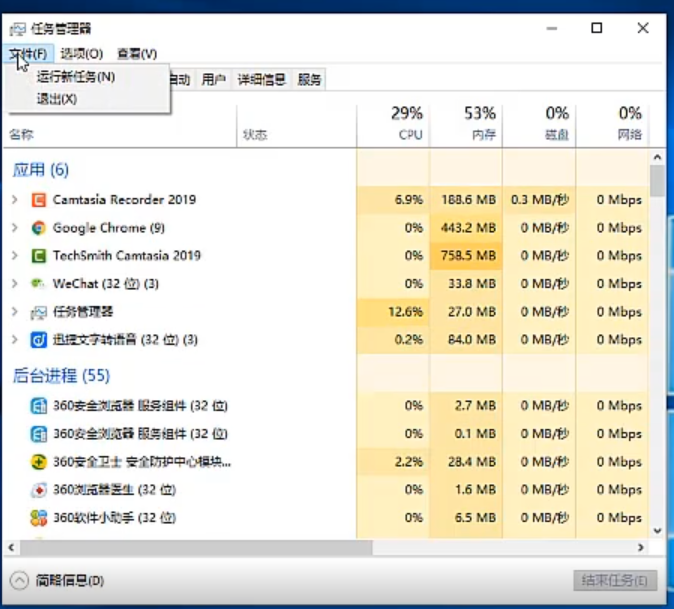Select 运行新任务(N) from File menu

pyautogui.click(x=75, y=76)
